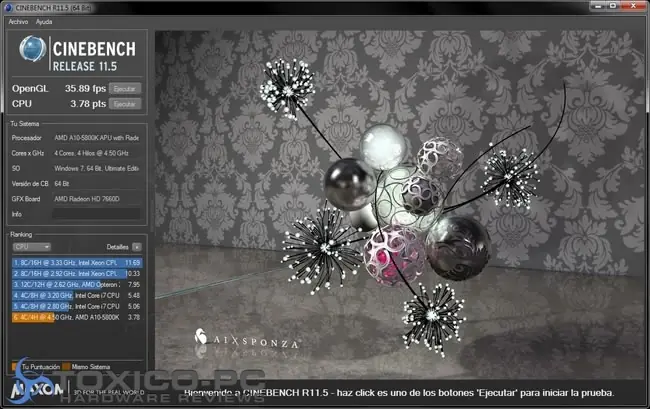The width and height of the screenshot is (650, 409).
Task: Click the OpenGL score 35.89 fps
Action: 85,89
